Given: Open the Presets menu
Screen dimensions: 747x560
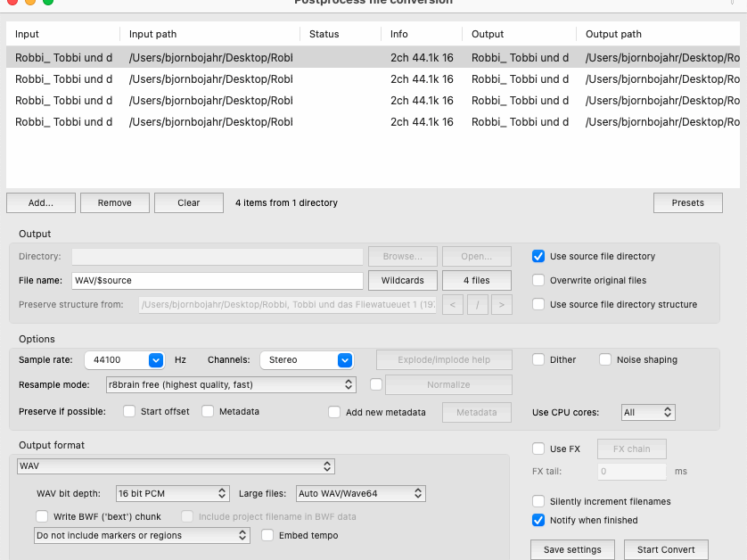Looking at the screenshot, I should pos(687,202).
